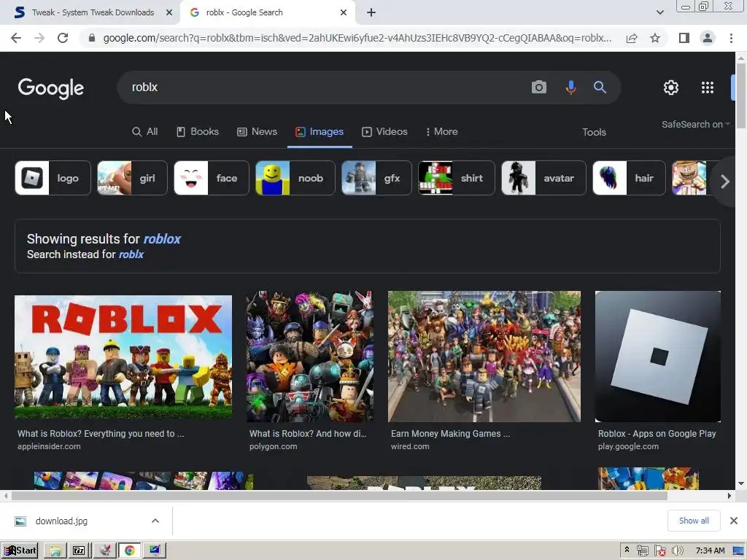Click the horizontal page scrollbar
This screenshot has width=747, height=560.
coord(339,496)
